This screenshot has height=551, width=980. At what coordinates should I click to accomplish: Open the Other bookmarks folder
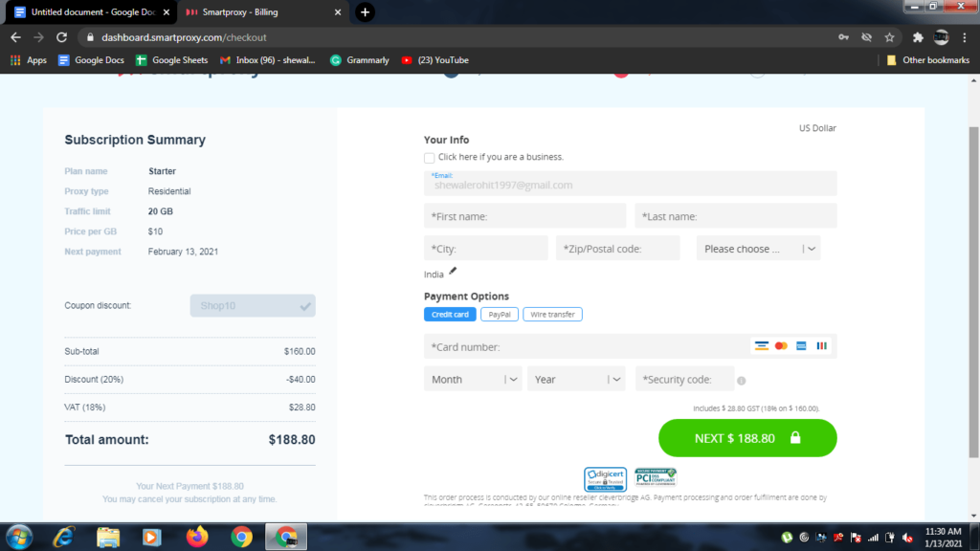[928, 60]
